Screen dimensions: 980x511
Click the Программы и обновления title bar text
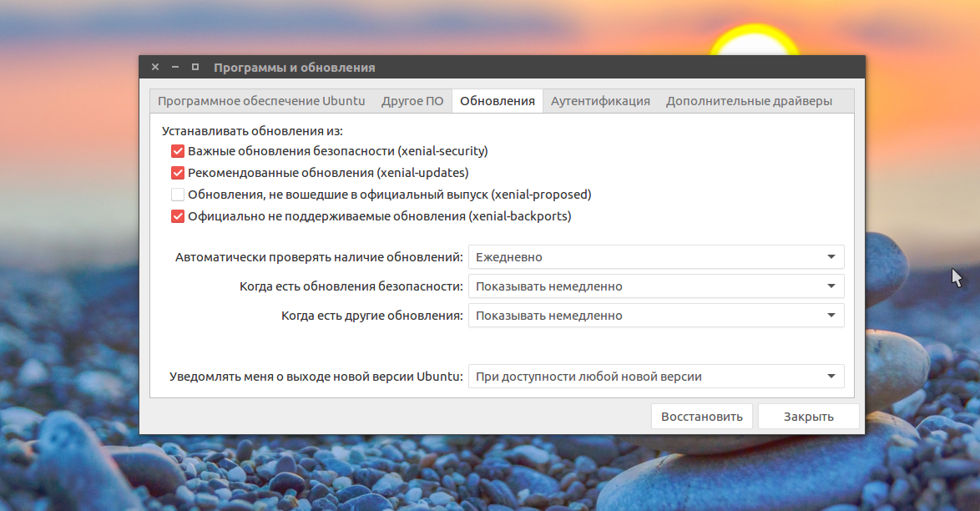[295, 68]
